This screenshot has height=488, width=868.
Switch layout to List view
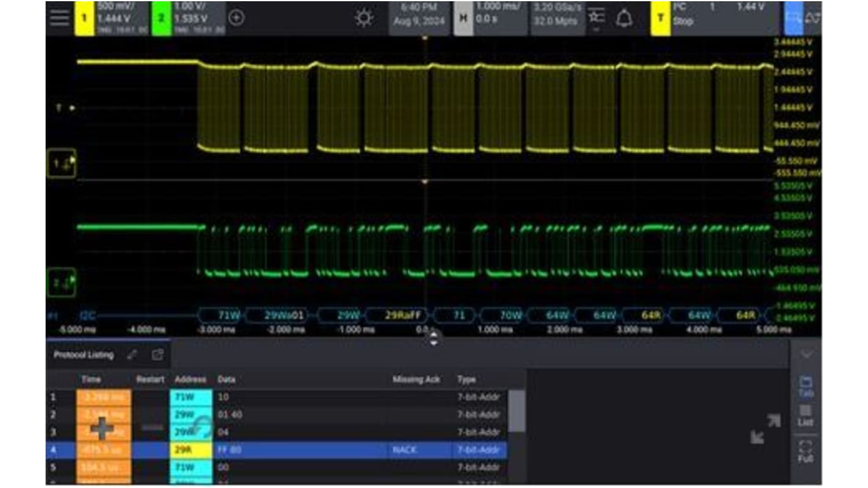(806, 415)
